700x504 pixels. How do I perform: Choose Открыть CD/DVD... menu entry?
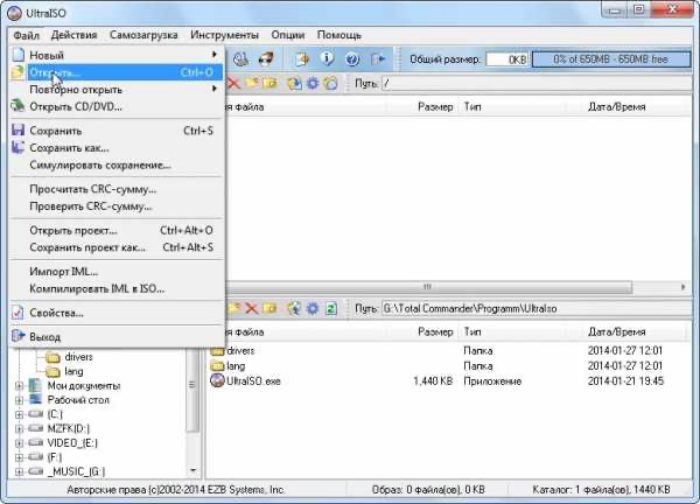[116, 107]
